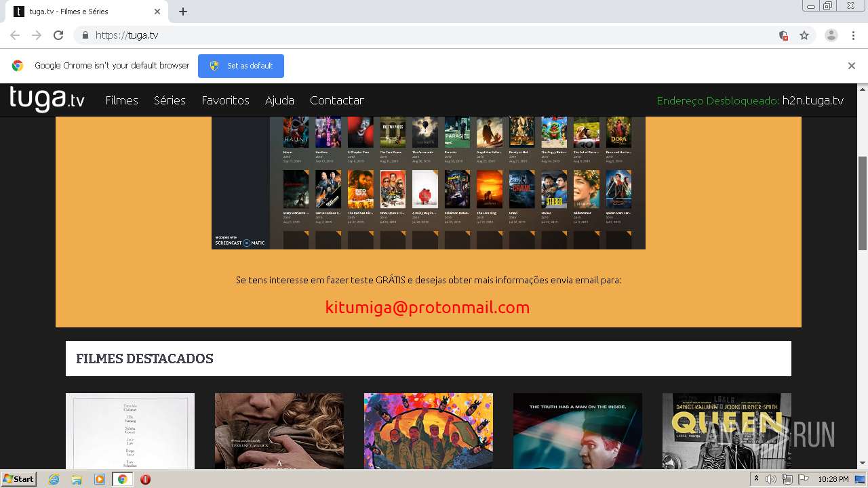Open the Queen & Slim film poster

(727, 431)
